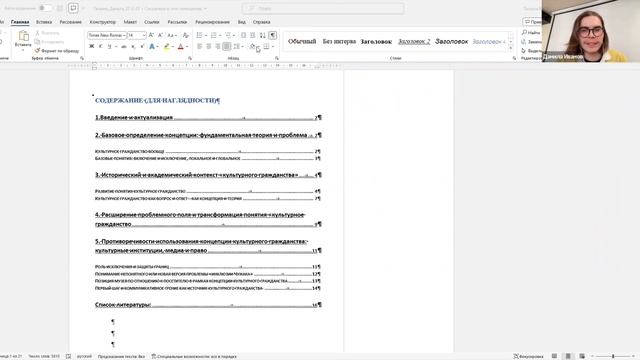
Task: Apply subscript formatting
Action: coord(133,47)
